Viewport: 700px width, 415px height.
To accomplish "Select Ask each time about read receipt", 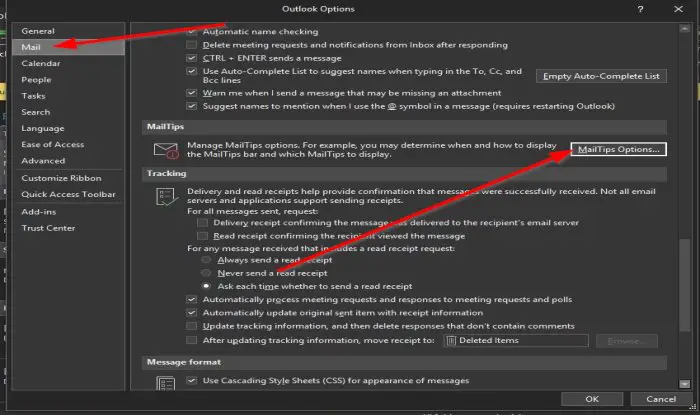I will point(206,286).
